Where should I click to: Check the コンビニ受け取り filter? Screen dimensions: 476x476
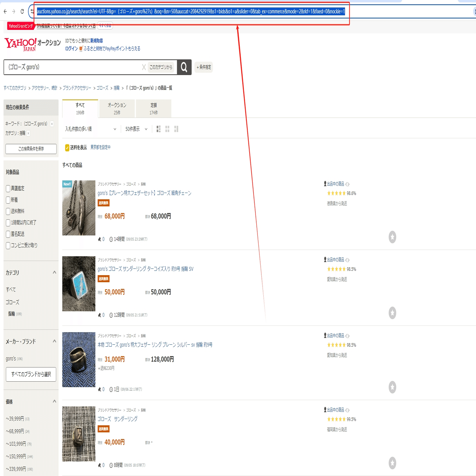tap(8, 246)
